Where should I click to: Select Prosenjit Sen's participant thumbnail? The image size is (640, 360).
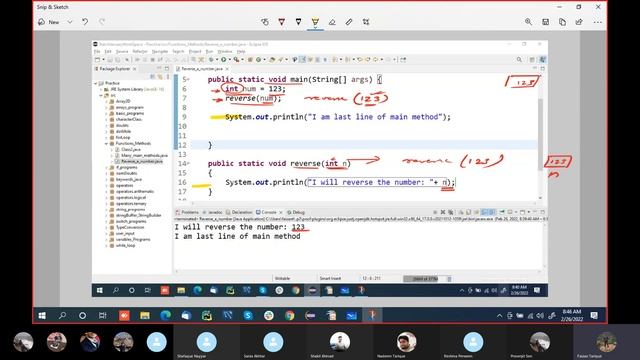click(540, 342)
